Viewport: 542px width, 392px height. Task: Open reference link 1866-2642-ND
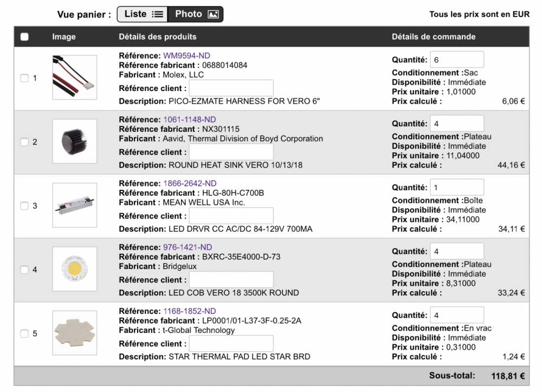coord(190,183)
